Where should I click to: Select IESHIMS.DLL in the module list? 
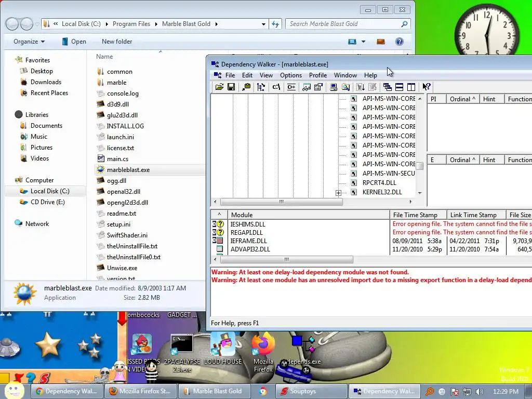[x=248, y=224]
